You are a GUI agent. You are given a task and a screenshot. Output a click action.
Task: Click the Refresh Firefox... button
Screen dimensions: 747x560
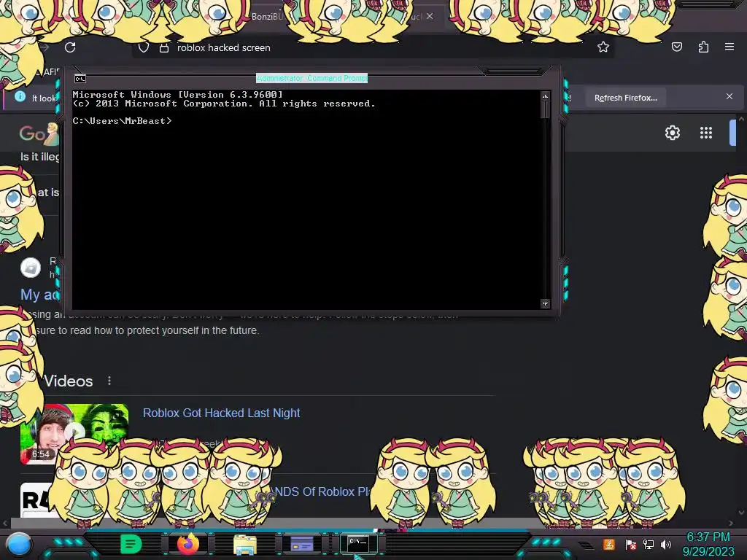coord(625,98)
